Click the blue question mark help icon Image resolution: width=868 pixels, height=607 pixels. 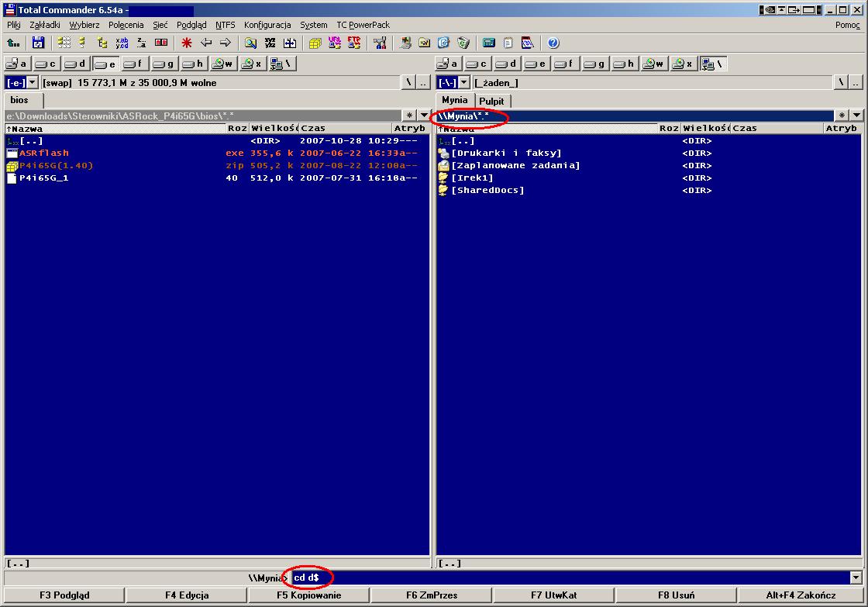coord(553,43)
